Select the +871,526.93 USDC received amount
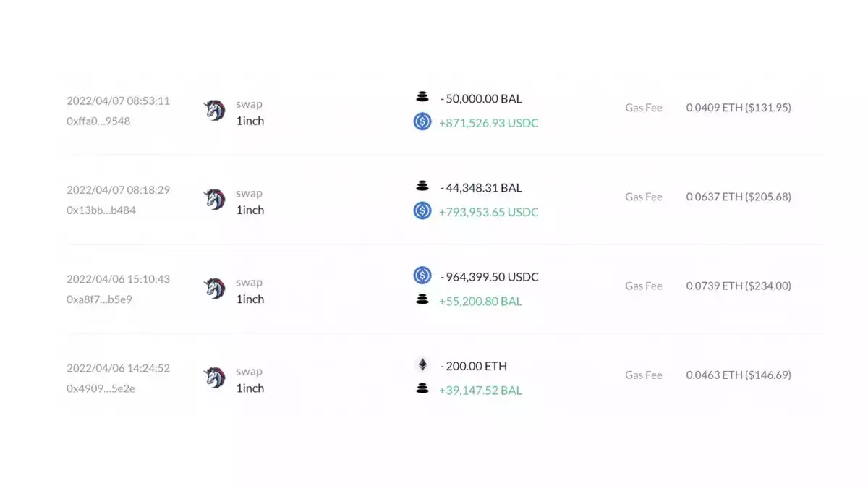Image resolution: width=868 pixels, height=486 pixels. (489, 123)
